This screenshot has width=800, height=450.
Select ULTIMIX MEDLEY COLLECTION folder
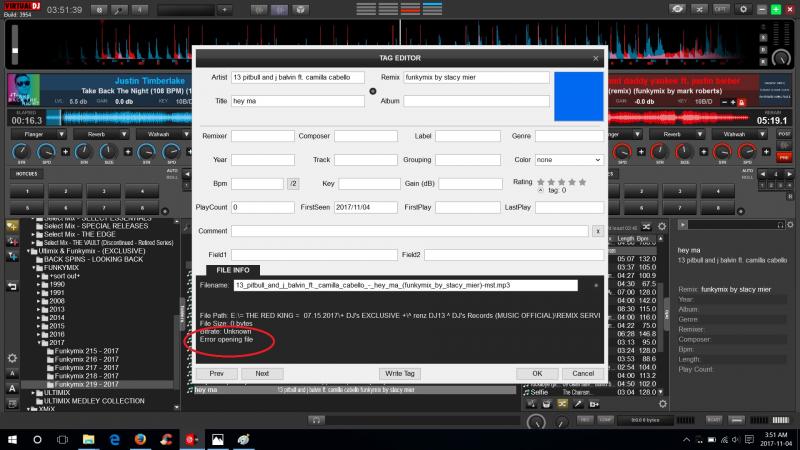pyautogui.click(x=90, y=401)
